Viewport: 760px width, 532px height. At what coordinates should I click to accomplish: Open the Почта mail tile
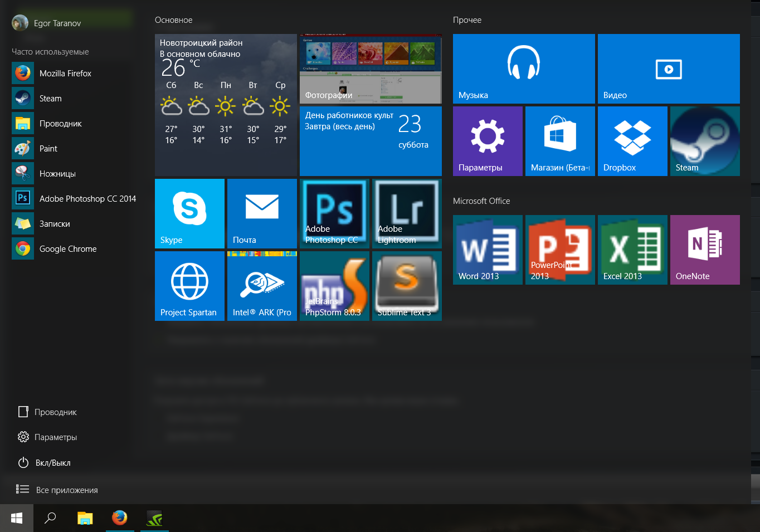click(x=262, y=213)
